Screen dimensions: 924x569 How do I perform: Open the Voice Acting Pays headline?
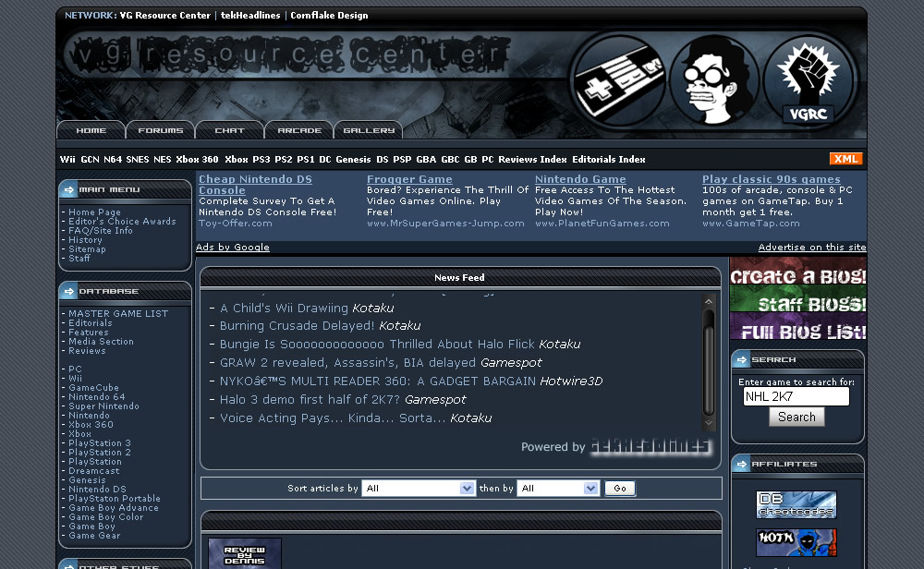[333, 418]
